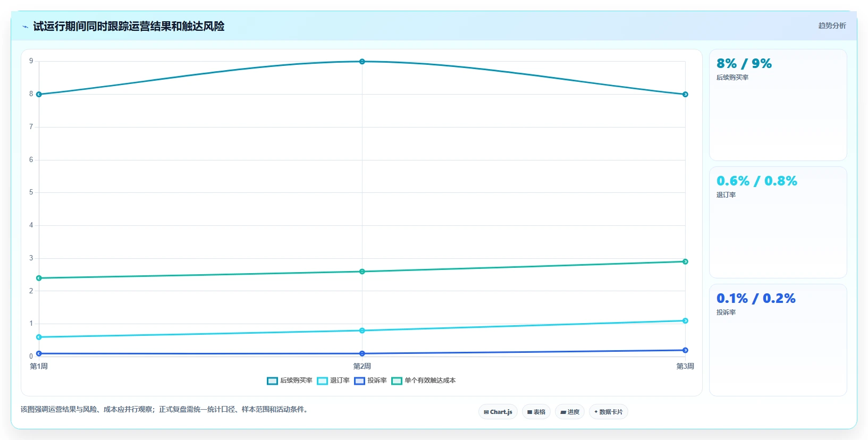This screenshot has height=440, width=868.
Task: Click the y-axis label 9
Action: tap(31, 61)
